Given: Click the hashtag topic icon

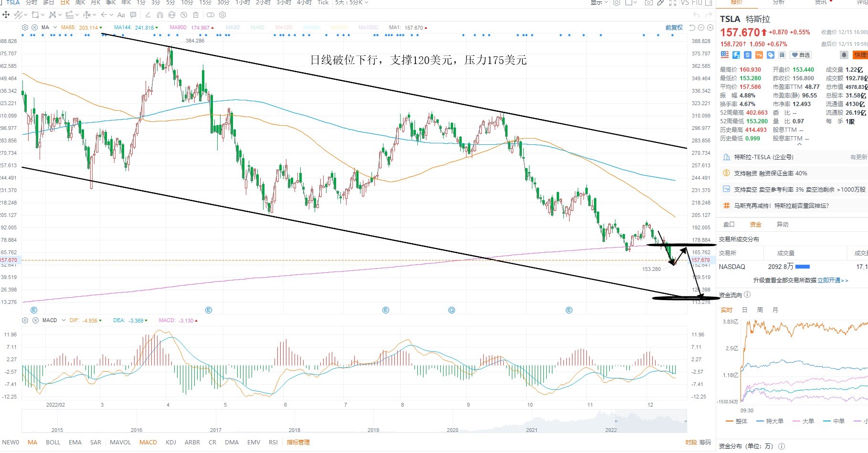Looking at the screenshot, I should tap(726, 205).
